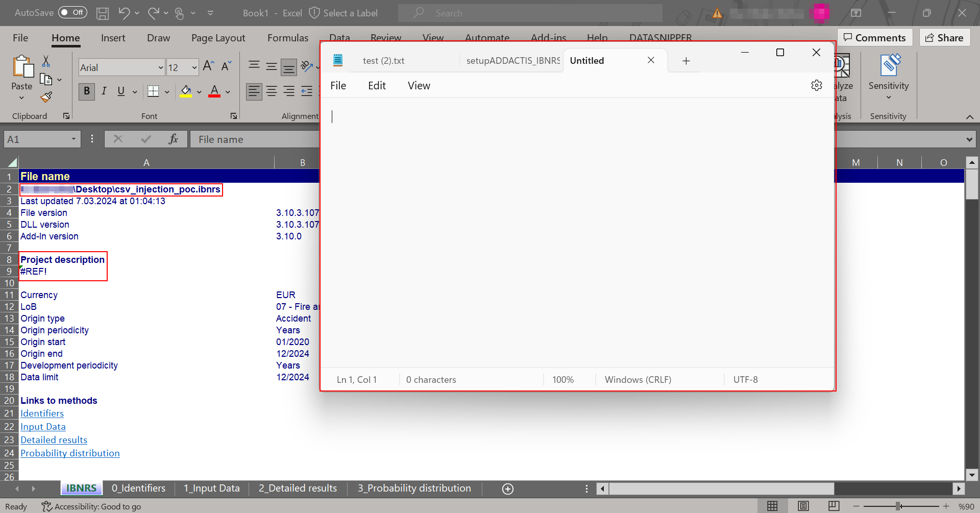This screenshot has height=513, width=980.
Task: Close the Untitled Notepad tab
Action: 651,60
